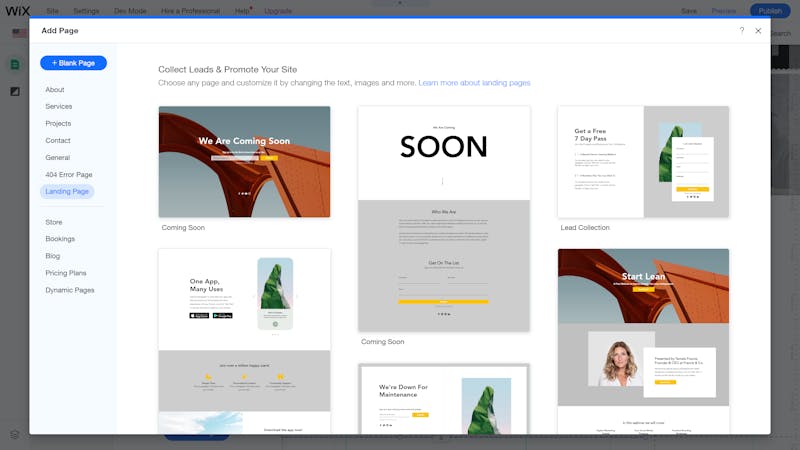Click the 'Add Page' dialog title
This screenshot has height=450, width=800.
[60, 31]
